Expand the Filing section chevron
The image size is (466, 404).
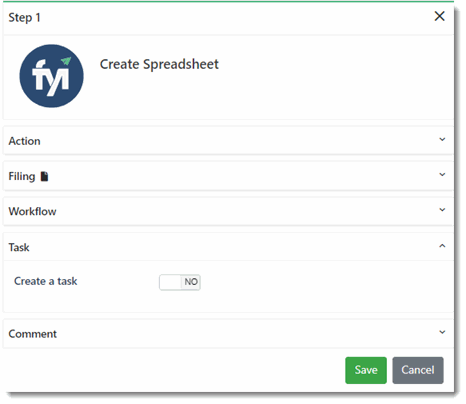coord(442,175)
